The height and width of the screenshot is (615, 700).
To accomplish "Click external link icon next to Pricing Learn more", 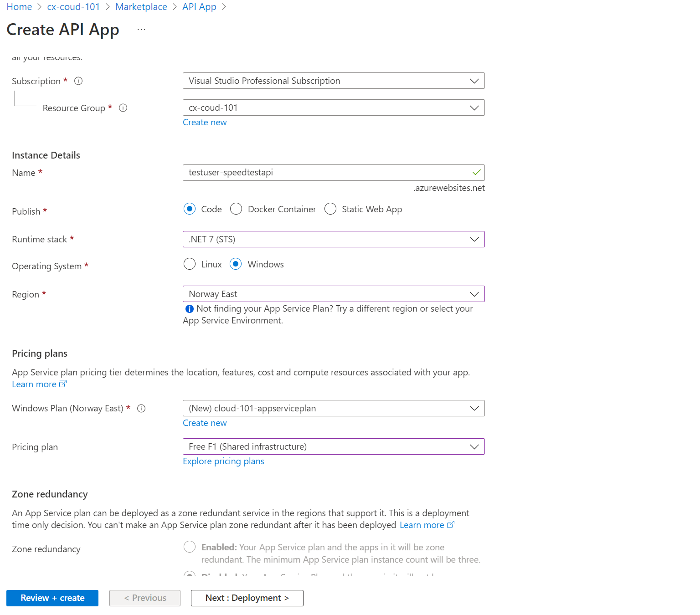I will [63, 384].
